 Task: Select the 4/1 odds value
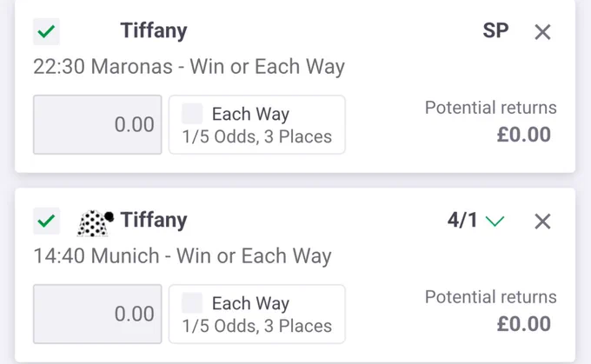pyautogui.click(x=462, y=220)
